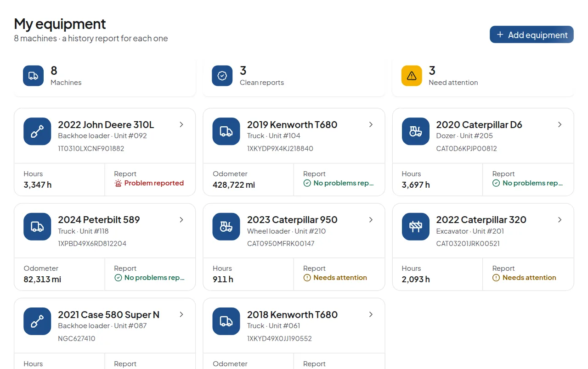
Task: Click the truck icon on Peterbilt 589 card
Action: point(37,227)
